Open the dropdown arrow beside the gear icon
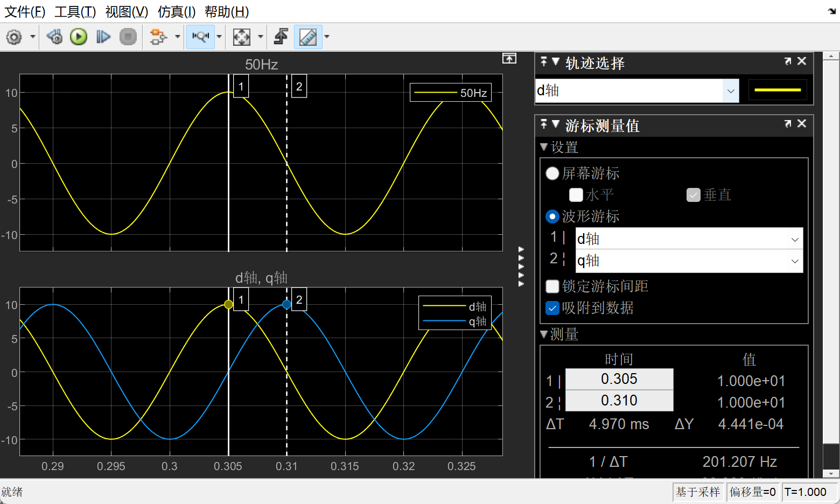840x504 pixels. point(32,37)
